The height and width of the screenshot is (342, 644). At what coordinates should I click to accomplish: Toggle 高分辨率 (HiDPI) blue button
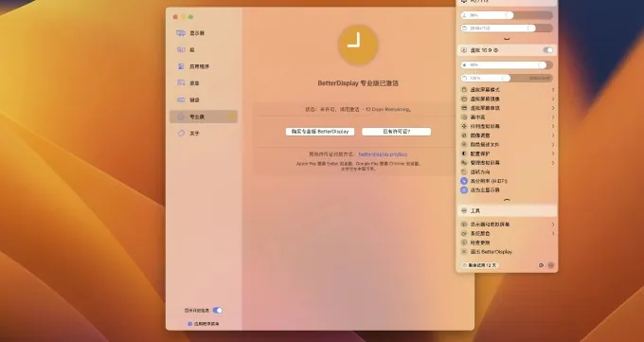[464, 181]
